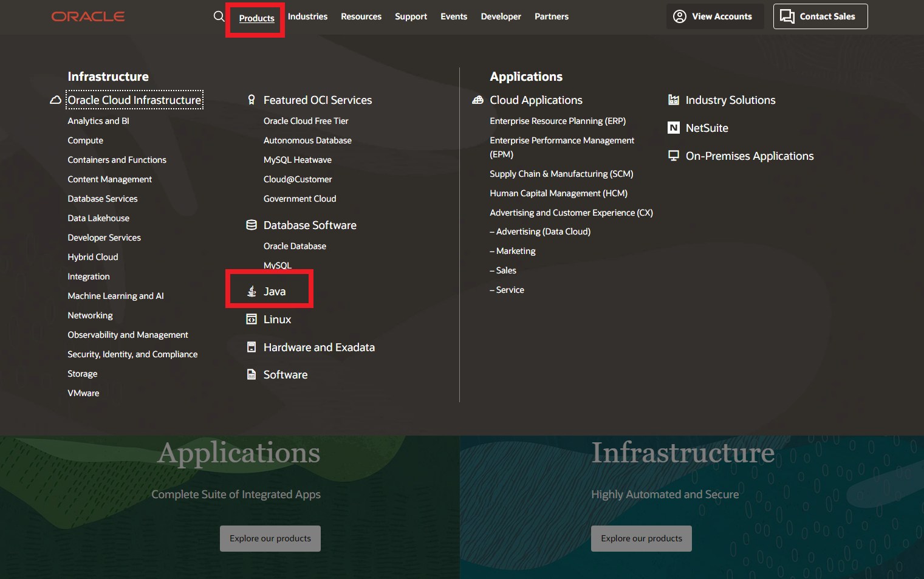The width and height of the screenshot is (924, 579).
Task: Open Analytics and BI
Action: pos(98,121)
